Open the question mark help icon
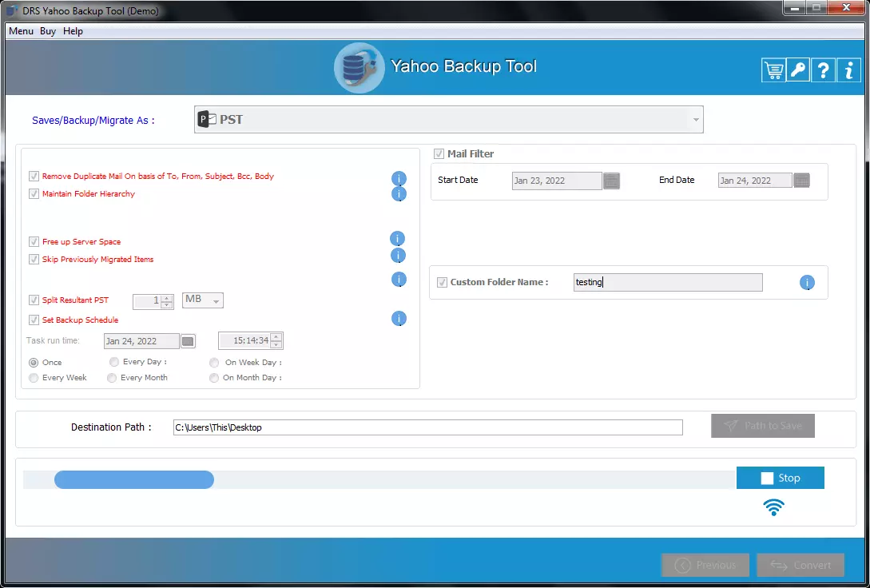 tap(824, 70)
